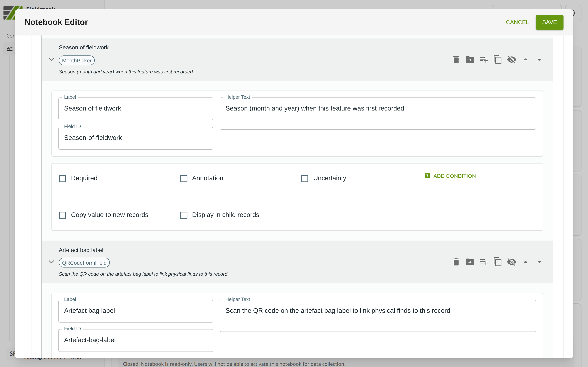Delete the Season of fieldwork field
The width and height of the screenshot is (588, 367).
point(456,60)
